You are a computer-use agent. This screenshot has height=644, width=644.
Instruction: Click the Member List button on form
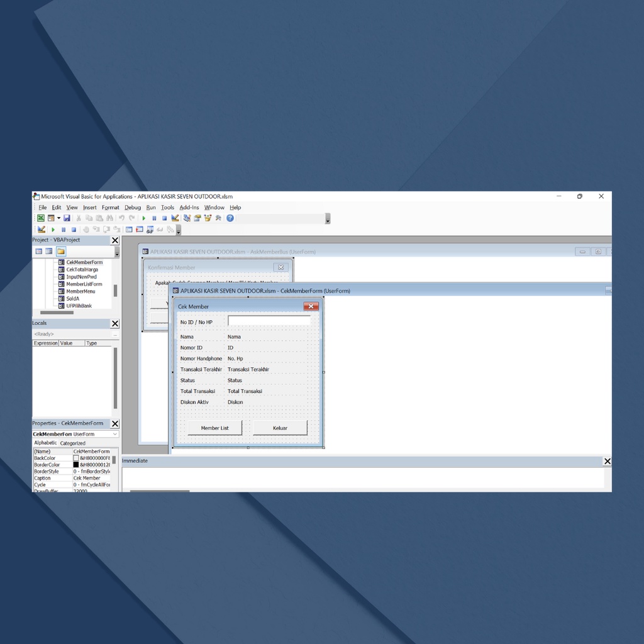click(x=215, y=428)
